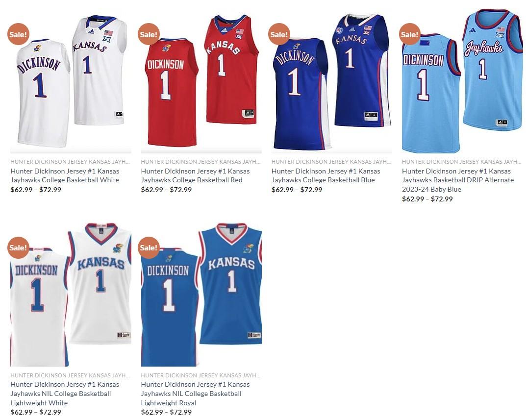Open 'College Basketball Blue' product title

click(x=326, y=175)
